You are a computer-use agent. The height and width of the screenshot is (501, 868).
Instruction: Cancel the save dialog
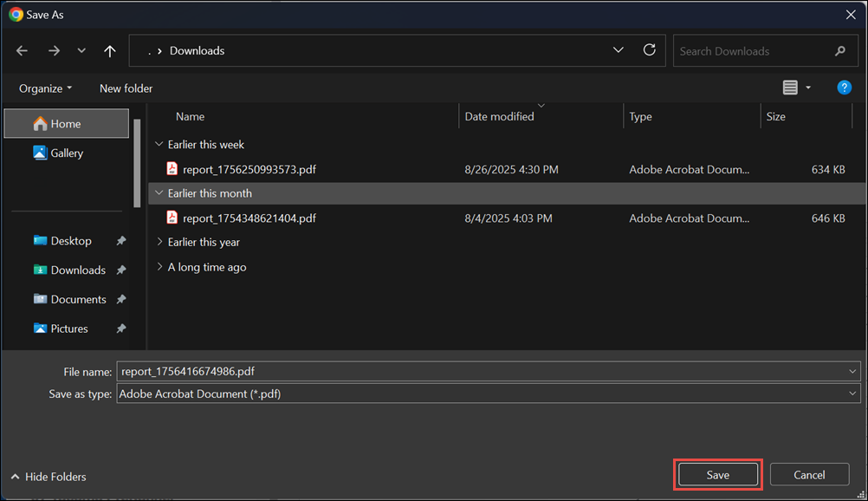pyautogui.click(x=809, y=474)
